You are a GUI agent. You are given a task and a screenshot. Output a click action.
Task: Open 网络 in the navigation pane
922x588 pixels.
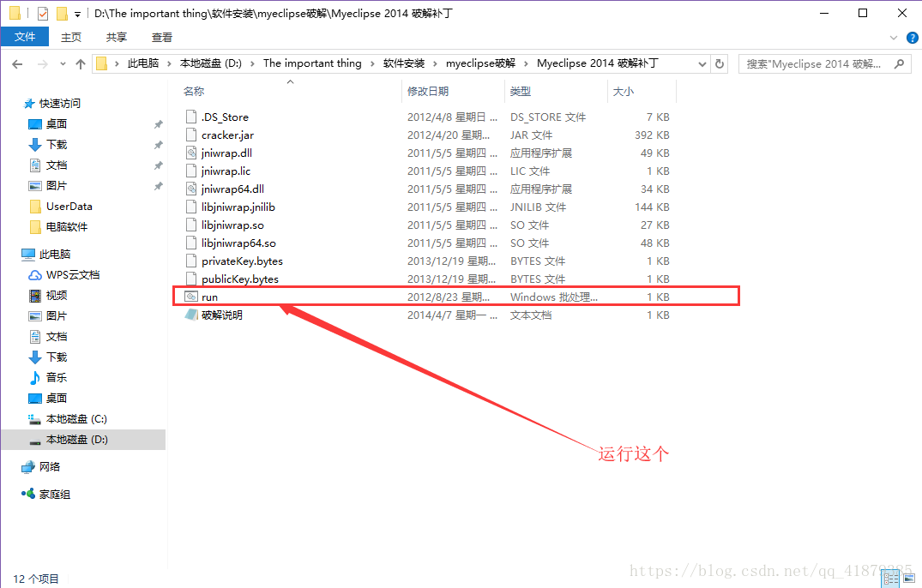(50, 467)
